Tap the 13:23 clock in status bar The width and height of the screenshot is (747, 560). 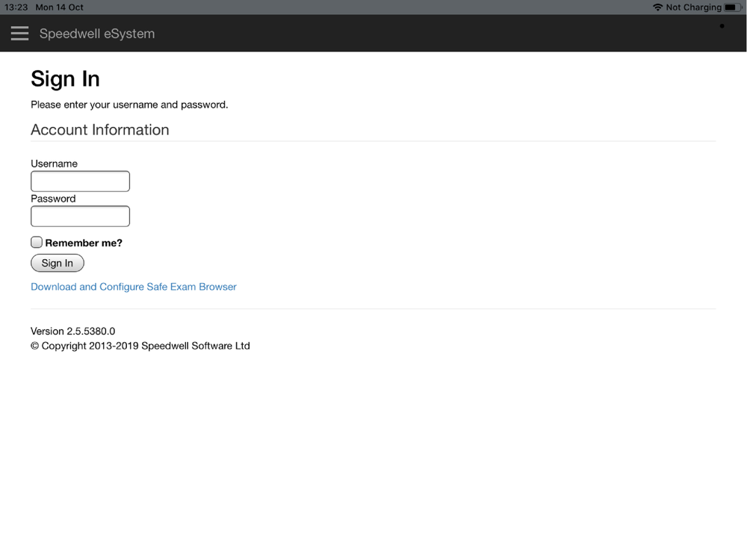pos(16,7)
